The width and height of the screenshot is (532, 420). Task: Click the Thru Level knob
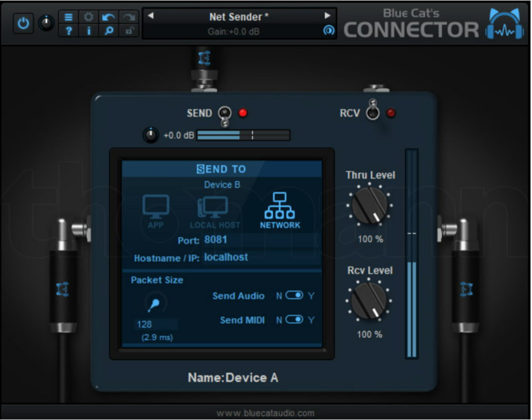pos(369,205)
